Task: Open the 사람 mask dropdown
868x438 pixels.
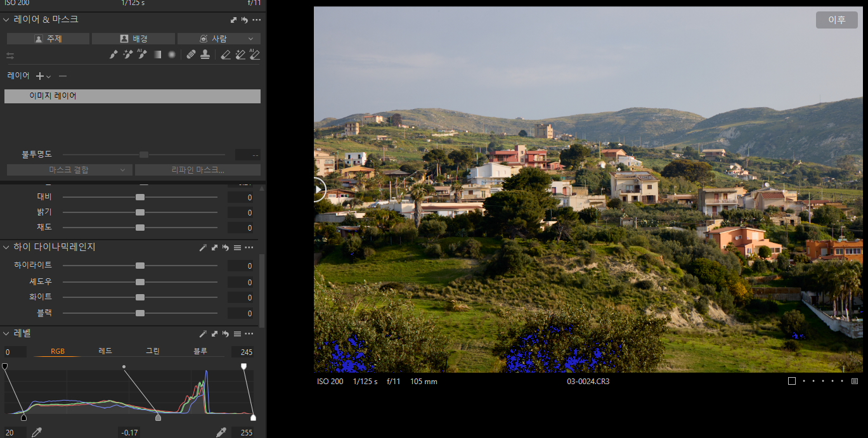Action: (219, 39)
